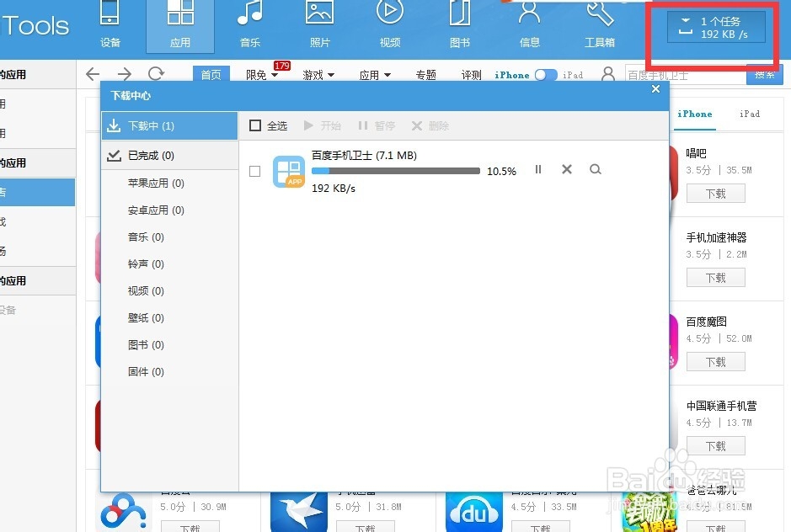Screen dimensions: 791x532
Task: Select the 下载中 (1) category
Action: click(x=169, y=125)
